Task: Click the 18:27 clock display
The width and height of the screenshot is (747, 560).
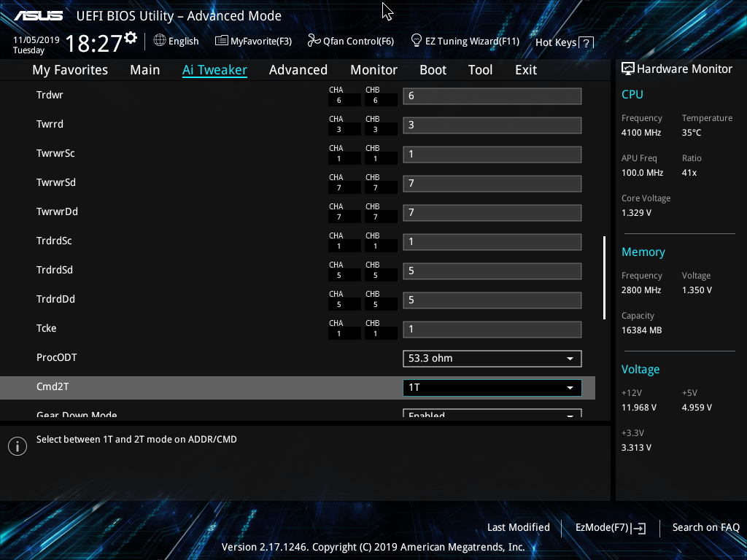Action: tap(94, 43)
